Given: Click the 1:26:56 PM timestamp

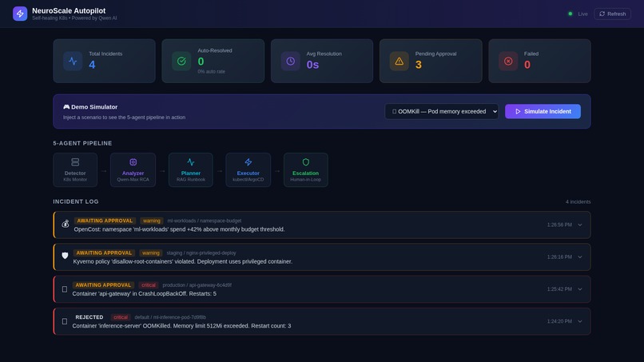Looking at the screenshot, I should (559, 225).
